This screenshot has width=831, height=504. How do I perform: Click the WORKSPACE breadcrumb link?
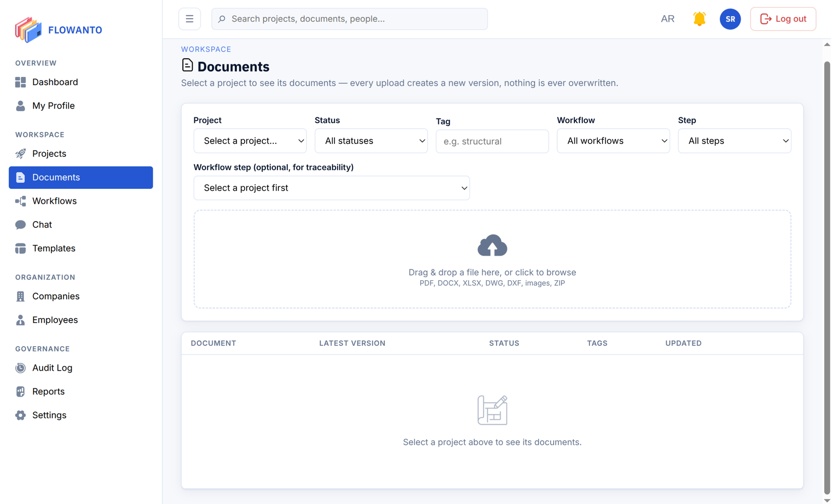point(206,49)
